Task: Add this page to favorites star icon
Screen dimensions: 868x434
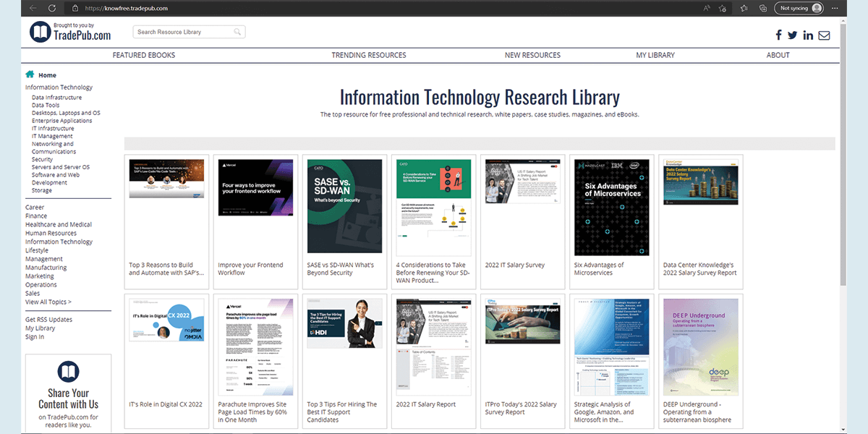Action: tap(723, 8)
